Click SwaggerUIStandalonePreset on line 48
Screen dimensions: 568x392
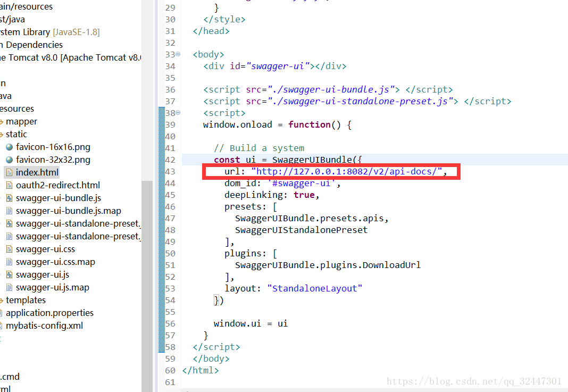[302, 230]
